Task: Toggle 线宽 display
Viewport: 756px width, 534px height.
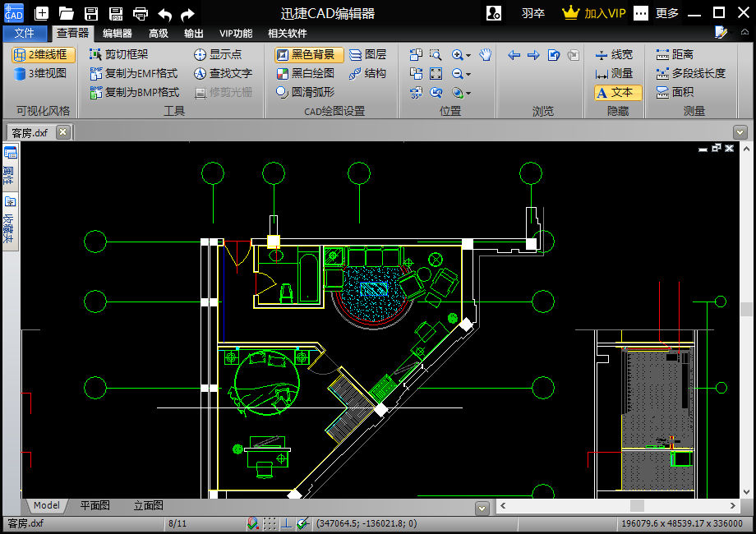Action: pos(613,54)
